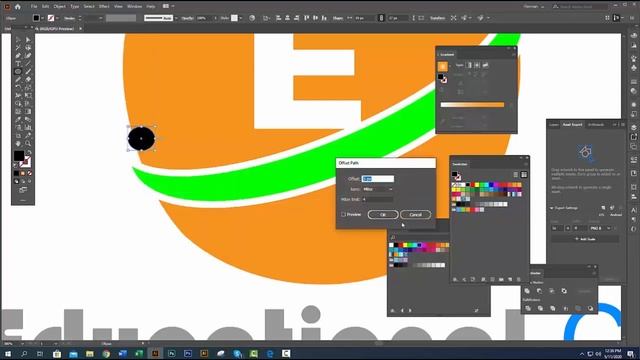Click the black fill swatch in toolbox
Image resolution: width=640 pixels, height=360 pixels.
pos(19,156)
